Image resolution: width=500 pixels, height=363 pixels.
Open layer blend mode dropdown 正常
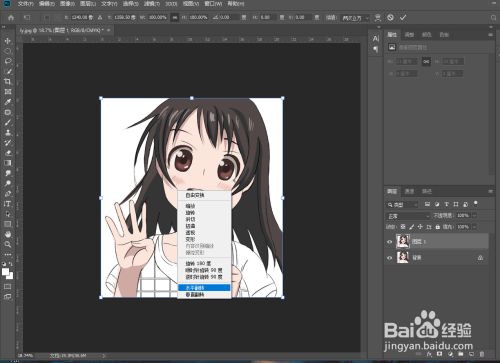click(408, 216)
